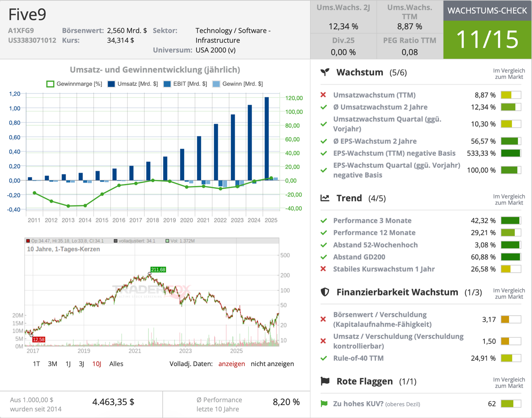Image resolution: width=532 pixels, height=418 pixels.
Task: Click the Umsatzwachstum (TTM) comparison bar
Action: click(x=511, y=95)
